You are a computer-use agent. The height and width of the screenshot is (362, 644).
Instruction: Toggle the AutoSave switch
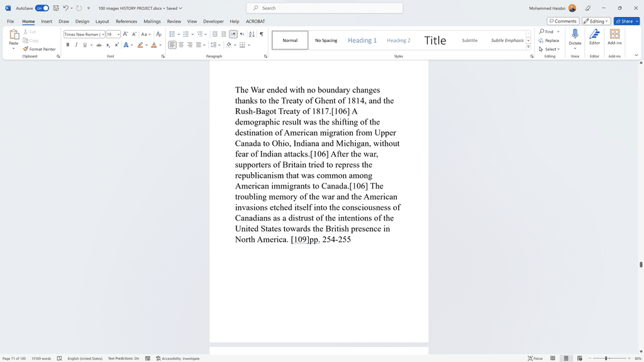(42, 8)
